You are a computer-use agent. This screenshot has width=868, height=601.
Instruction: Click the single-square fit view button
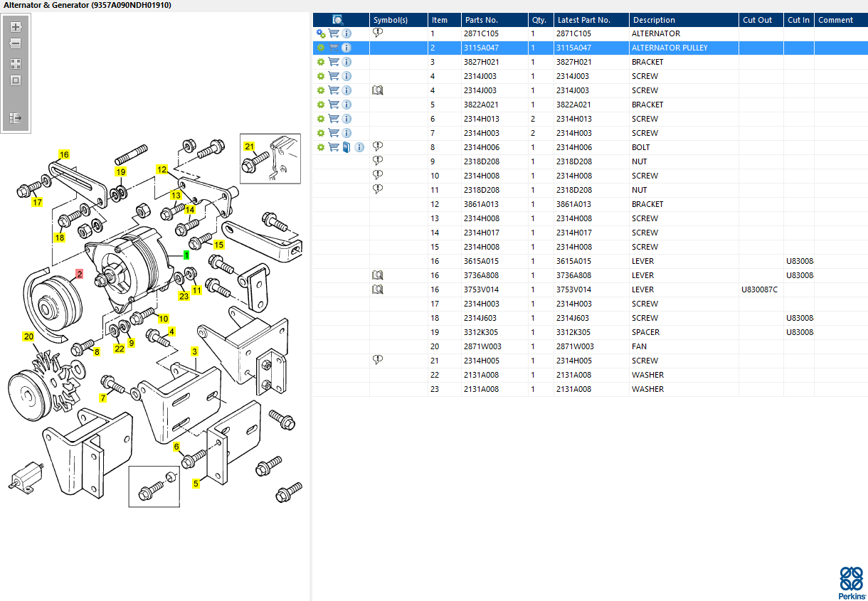pos(16,80)
